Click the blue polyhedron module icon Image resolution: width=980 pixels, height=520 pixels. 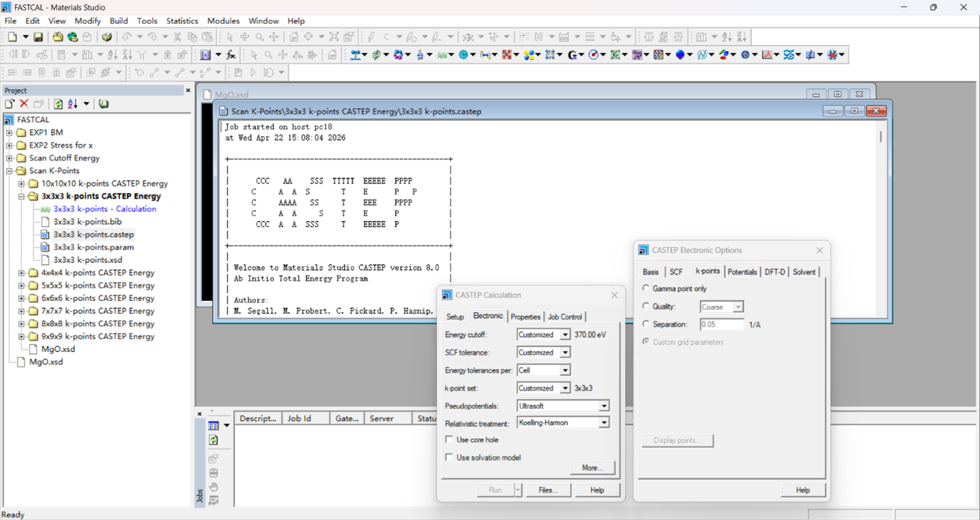click(680, 55)
